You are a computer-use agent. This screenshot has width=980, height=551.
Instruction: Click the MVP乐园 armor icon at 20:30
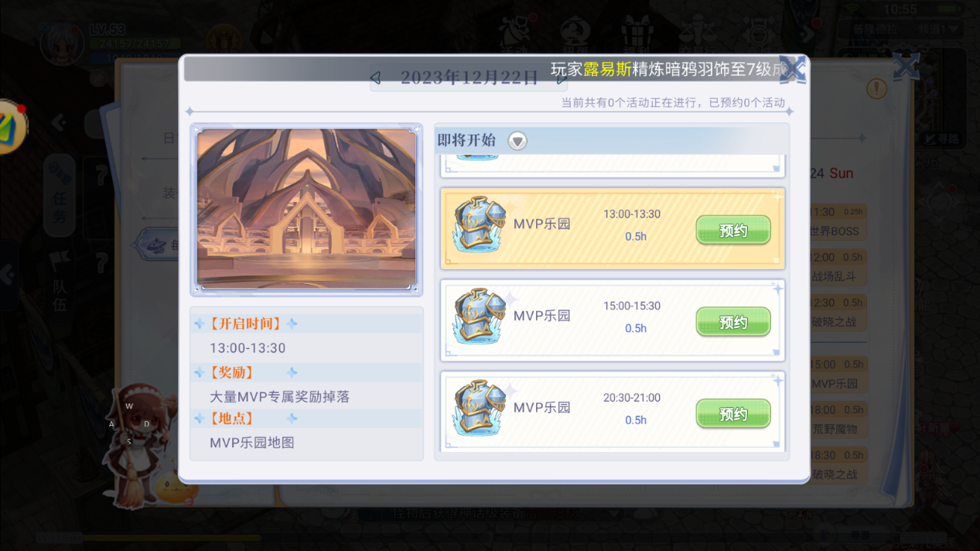[480, 408]
